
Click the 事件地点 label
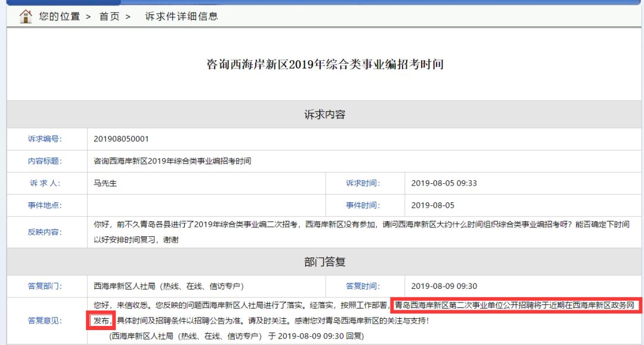tap(45, 205)
